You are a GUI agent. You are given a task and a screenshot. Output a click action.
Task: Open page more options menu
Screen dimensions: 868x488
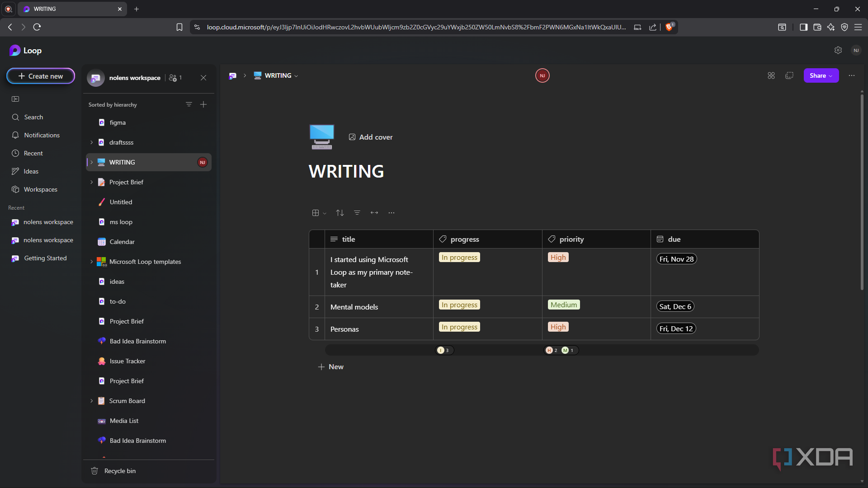(852, 75)
